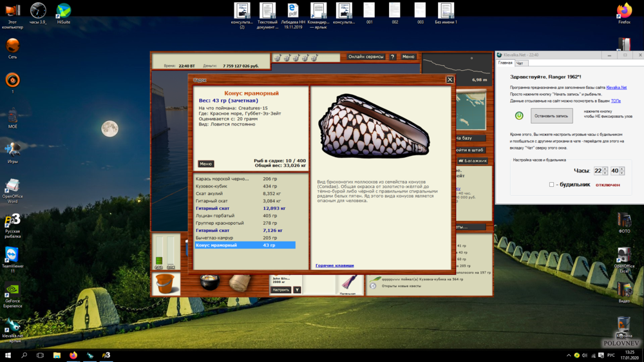Click the question mark help button
Screen dimensions: 644x362
(x=392, y=57)
